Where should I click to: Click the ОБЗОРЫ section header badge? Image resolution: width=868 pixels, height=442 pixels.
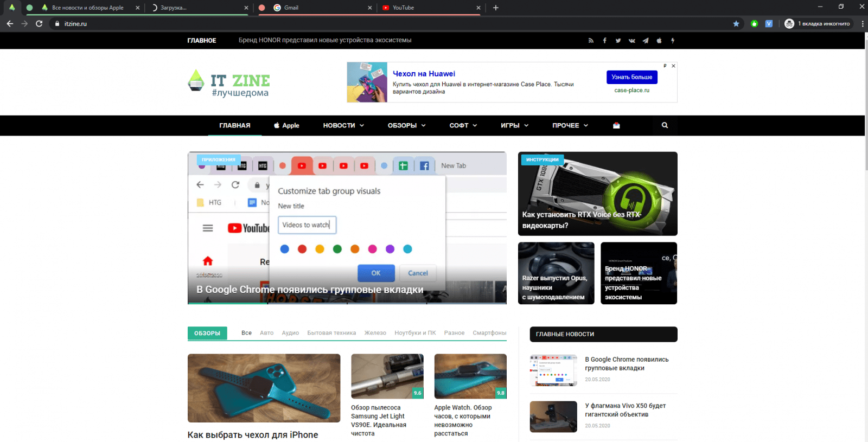point(207,333)
